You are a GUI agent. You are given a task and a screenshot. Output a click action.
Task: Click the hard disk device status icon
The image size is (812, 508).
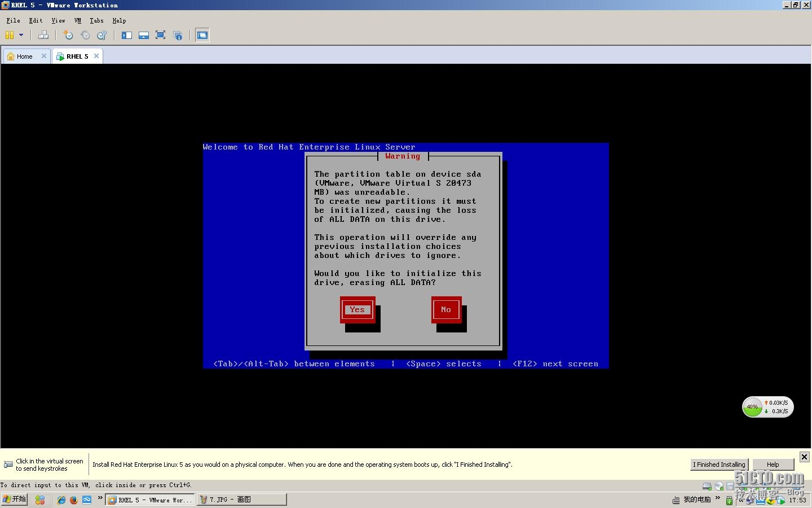click(x=707, y=486)
